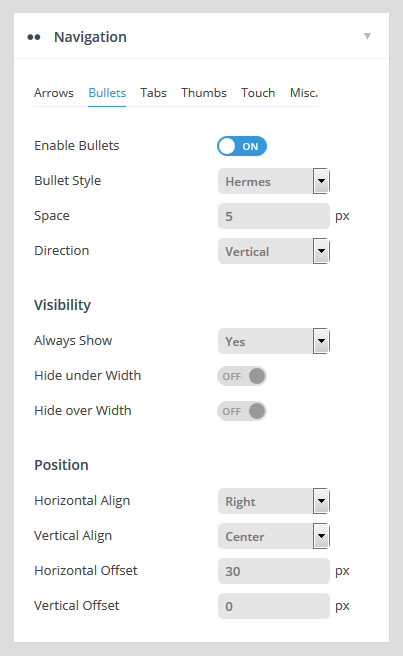Click the Vertical Offset input box
The height and width of the screenshot is (656, 403).
pyautogui.click(x=274, y=606)
